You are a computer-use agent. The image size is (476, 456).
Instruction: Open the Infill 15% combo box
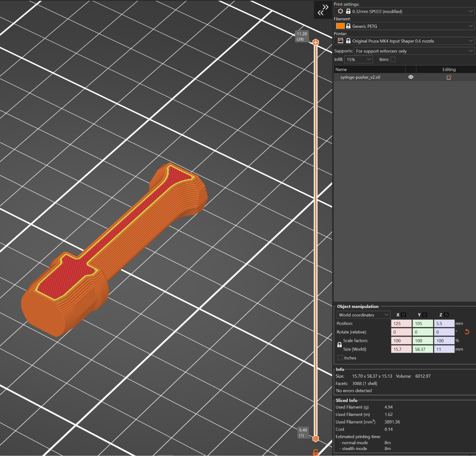coord(359,60)
